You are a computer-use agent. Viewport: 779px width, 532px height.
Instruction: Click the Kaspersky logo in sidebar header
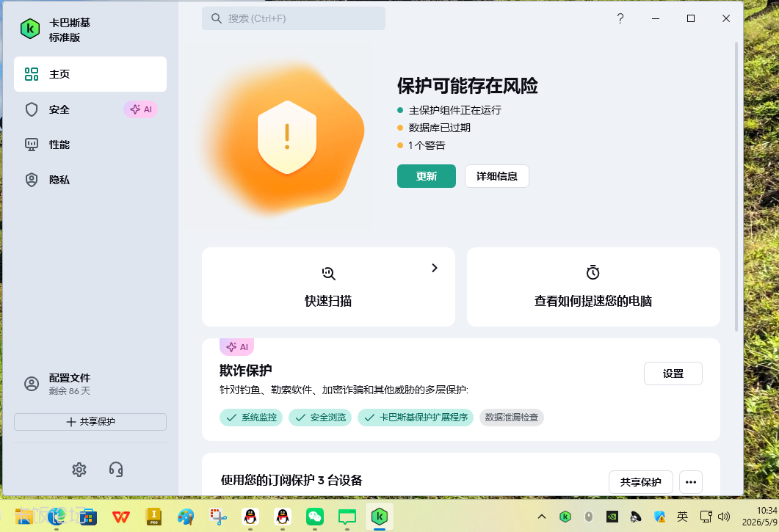tap(30, 29)
